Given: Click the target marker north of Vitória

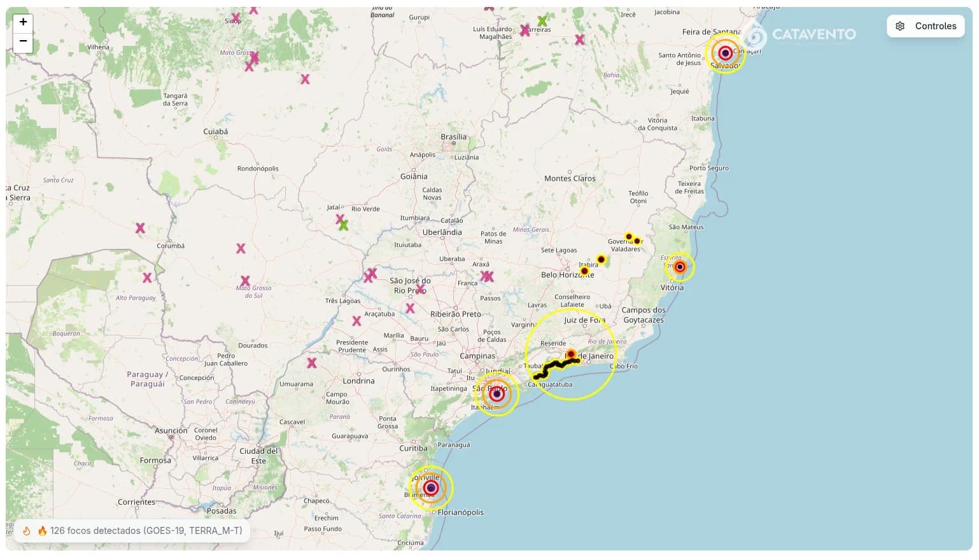Looking at the screenshot, I should click(x=680, y=267).
